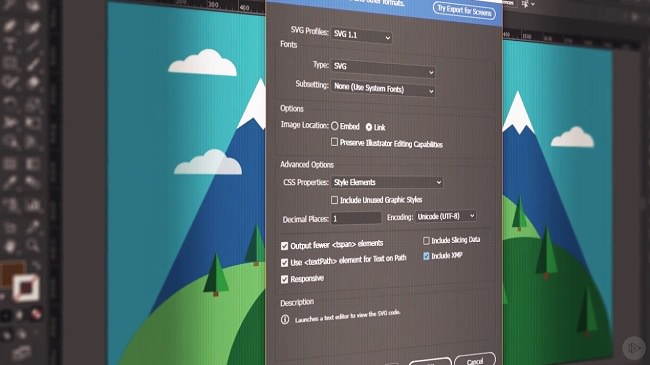This screenshot has height=365, width=650.
Task: Expand the Subsetting font dropdown
Action: coord(383,89)
